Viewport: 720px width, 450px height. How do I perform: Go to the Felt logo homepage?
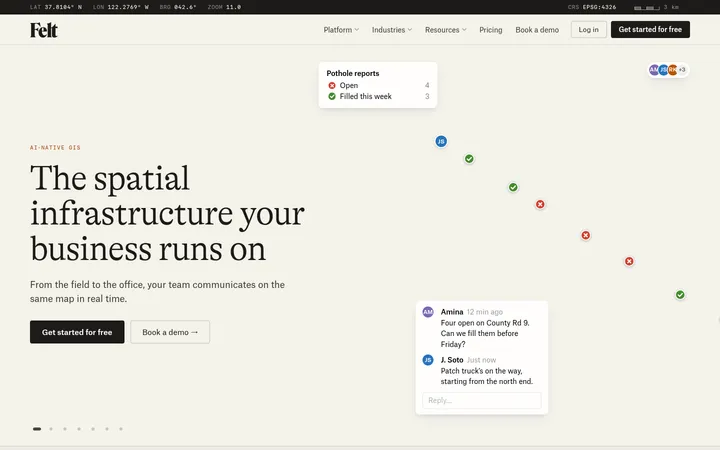tap(44, 30)
